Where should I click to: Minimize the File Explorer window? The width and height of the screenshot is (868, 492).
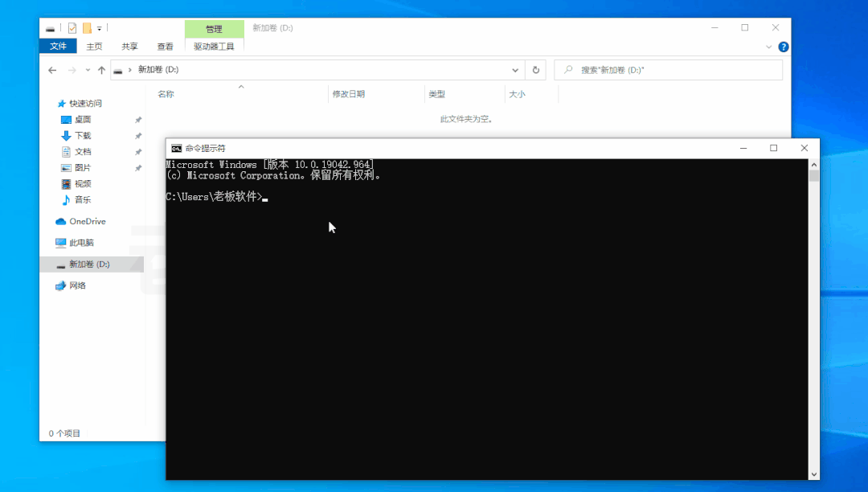click(714, 27)
